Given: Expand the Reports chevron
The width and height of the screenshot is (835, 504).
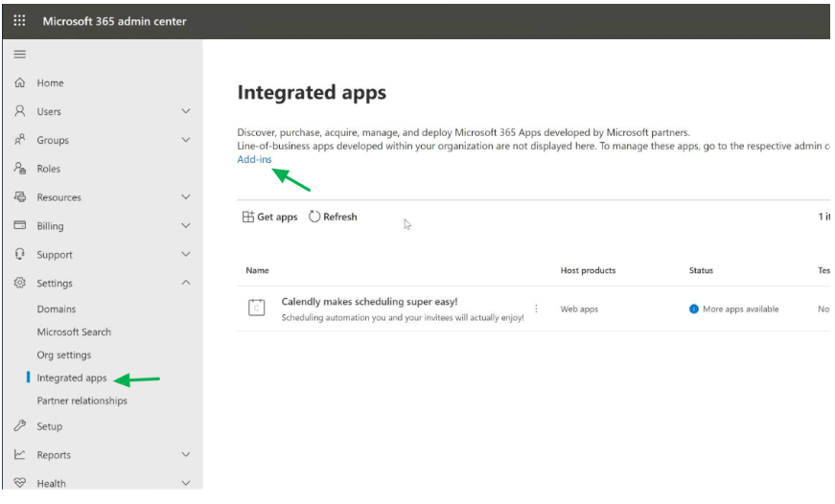Looking at the screenshot, I should (x=186, y=454).
